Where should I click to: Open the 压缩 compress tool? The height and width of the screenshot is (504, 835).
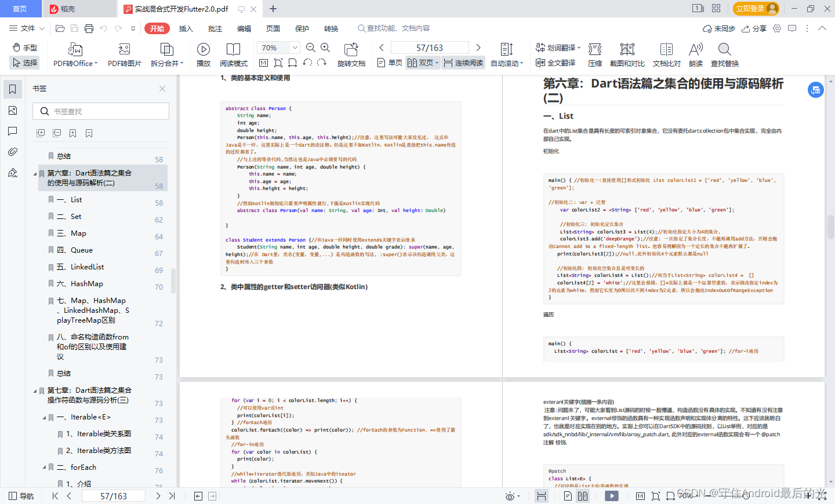coord(595,55)
